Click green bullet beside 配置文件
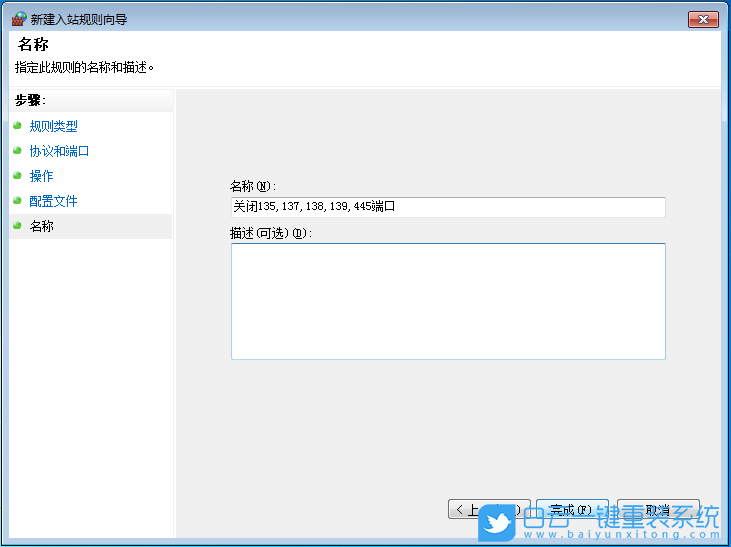This screenshot has height=547, width=731. click(x=17, y=201)
